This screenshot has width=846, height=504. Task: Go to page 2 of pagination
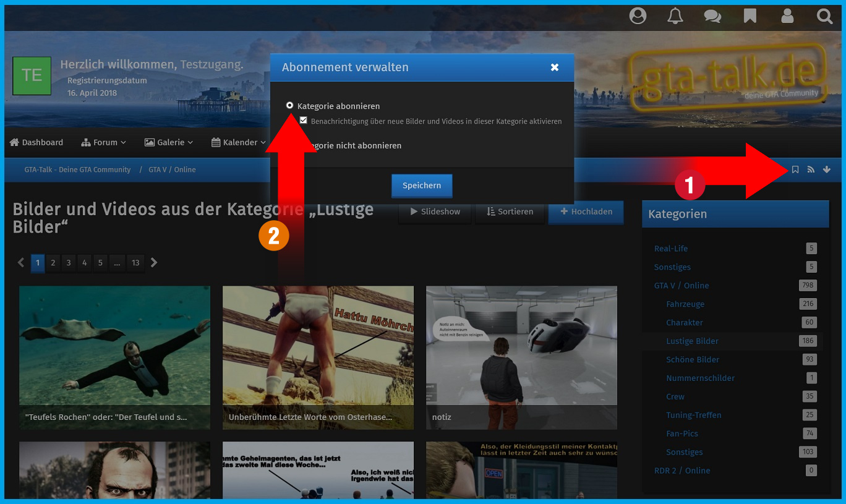[x=53, y=263]
